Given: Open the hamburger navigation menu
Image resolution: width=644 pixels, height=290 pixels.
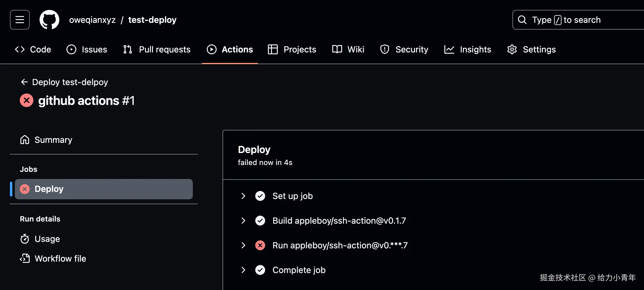Looking at the screenshot, I should (x=20, y=20).
